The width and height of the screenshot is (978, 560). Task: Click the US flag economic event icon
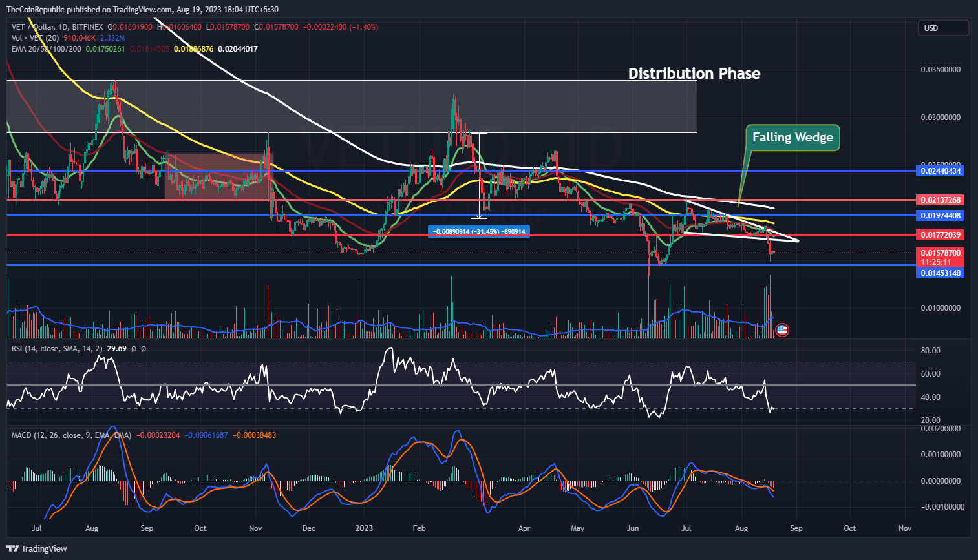(x=782, y=330)
